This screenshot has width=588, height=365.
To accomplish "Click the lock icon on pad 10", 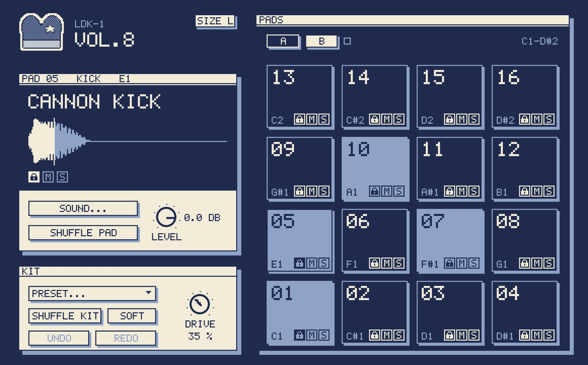I will [x=375, y=191].
